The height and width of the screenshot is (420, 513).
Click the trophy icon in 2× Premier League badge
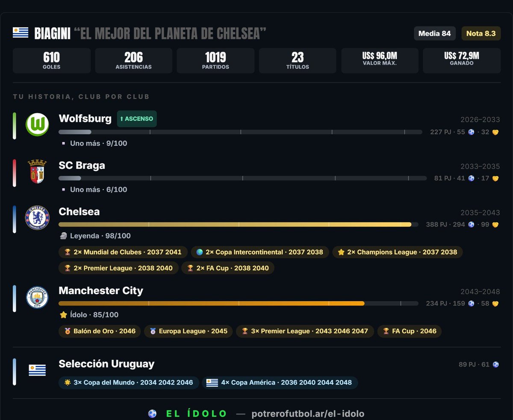[68, 268]
